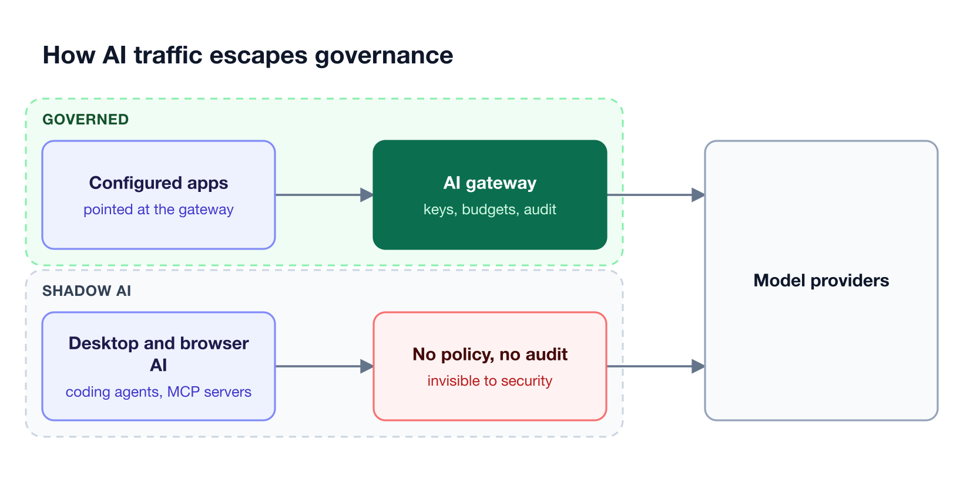980x479 pixels.
Task: Click the 'Desktop and browser AI' heading
Action: [x=159, y=354]
